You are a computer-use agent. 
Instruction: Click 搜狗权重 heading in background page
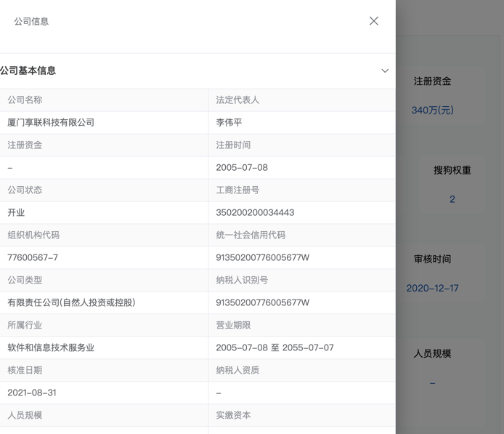click(452, 170)
